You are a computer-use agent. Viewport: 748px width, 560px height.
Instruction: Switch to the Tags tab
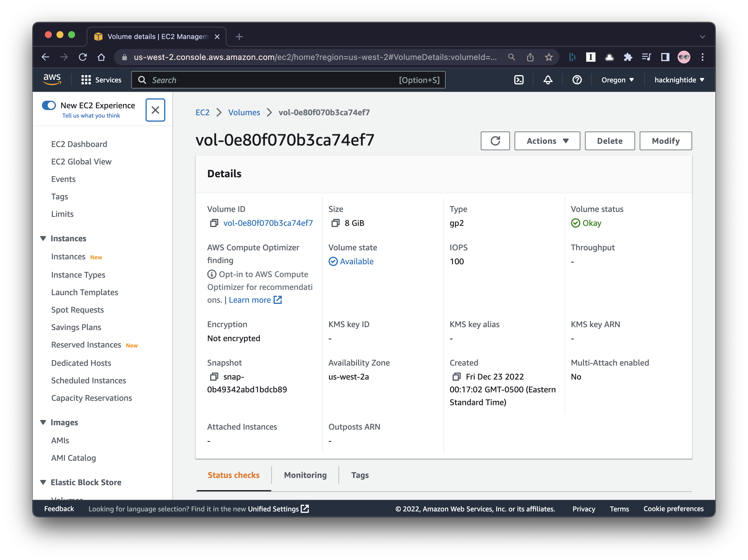point(360,475)
